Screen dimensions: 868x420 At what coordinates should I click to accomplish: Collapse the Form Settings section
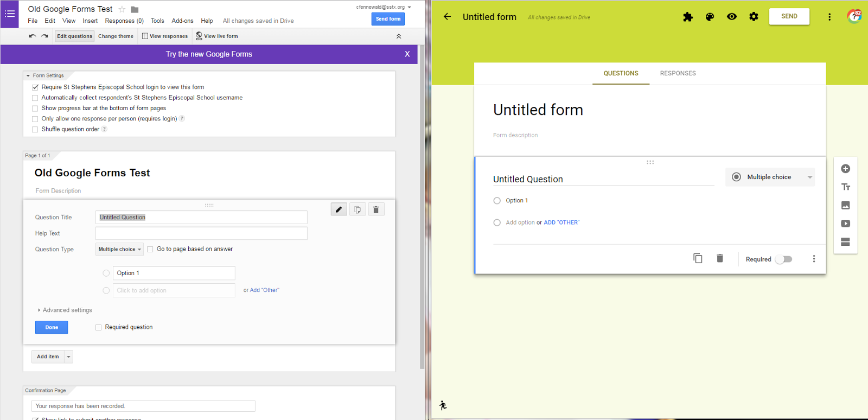28,76
